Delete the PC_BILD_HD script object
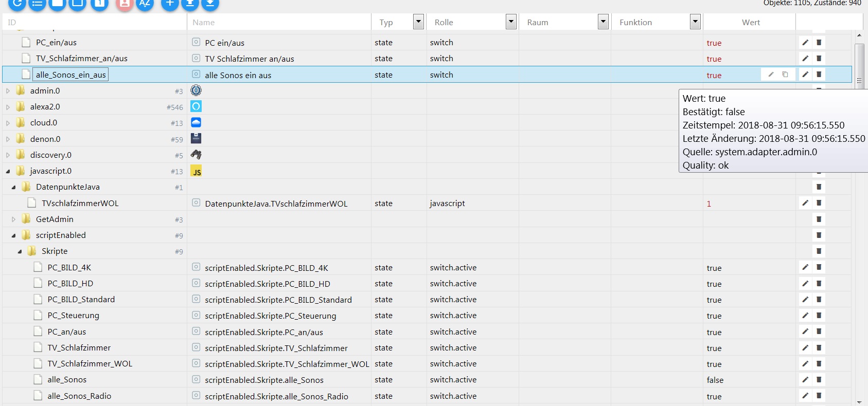 [x=819, y=283]
